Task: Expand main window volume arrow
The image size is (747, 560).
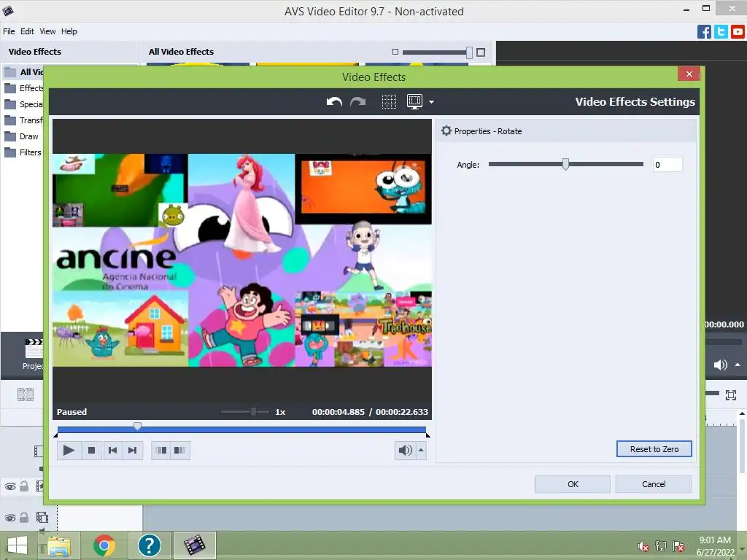Action: pos(738,365)
